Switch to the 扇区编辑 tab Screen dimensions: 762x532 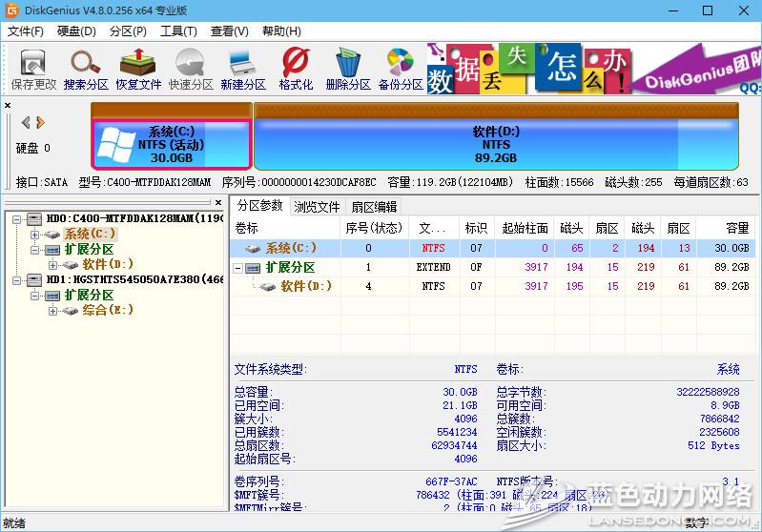(373, 206)
